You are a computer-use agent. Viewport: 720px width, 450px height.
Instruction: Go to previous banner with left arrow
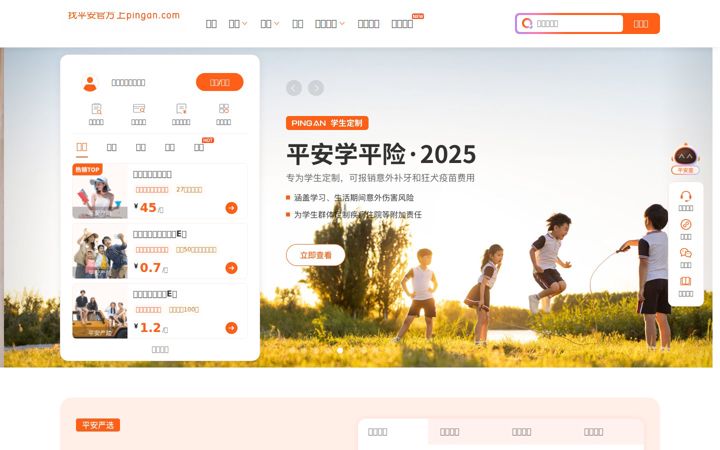pos(294,88)
